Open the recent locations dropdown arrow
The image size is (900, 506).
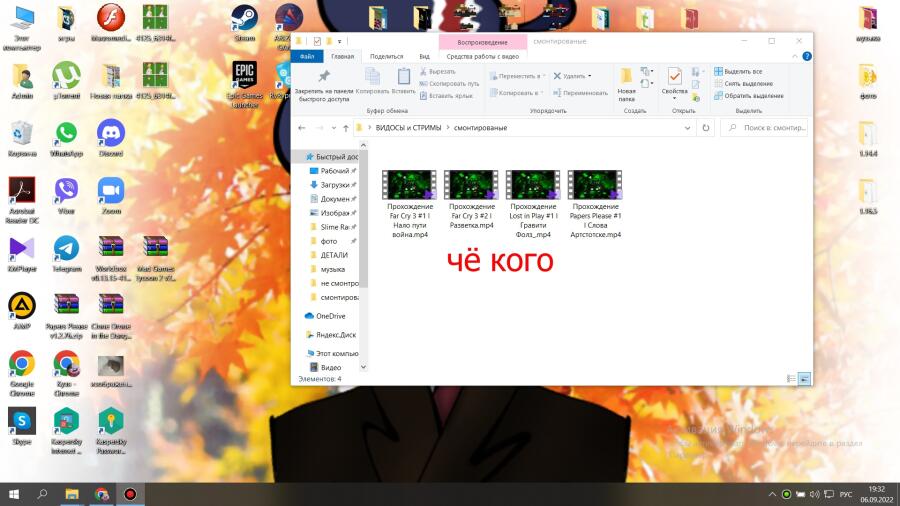[x=333, y=128]
